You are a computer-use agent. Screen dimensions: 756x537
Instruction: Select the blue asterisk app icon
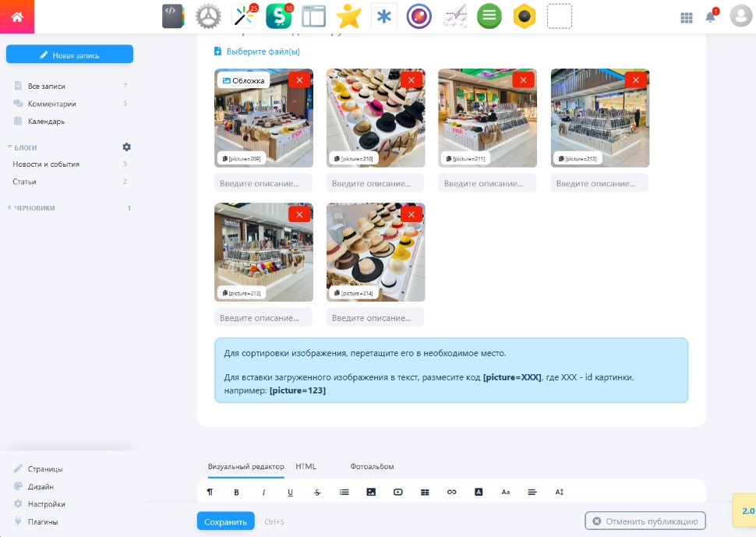383,16
